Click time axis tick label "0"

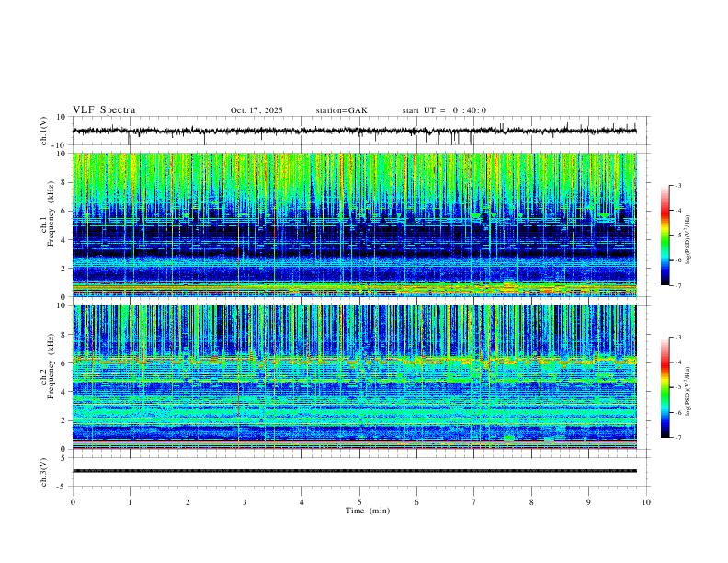73,502
